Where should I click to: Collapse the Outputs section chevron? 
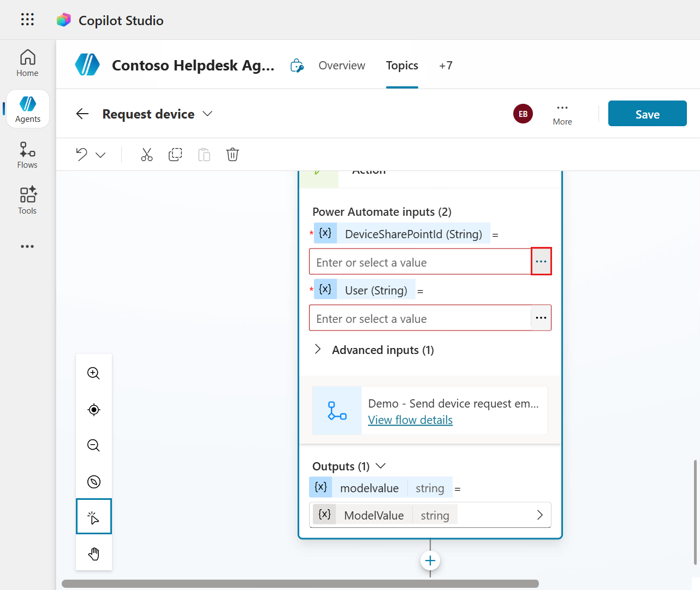pos(381,466)
